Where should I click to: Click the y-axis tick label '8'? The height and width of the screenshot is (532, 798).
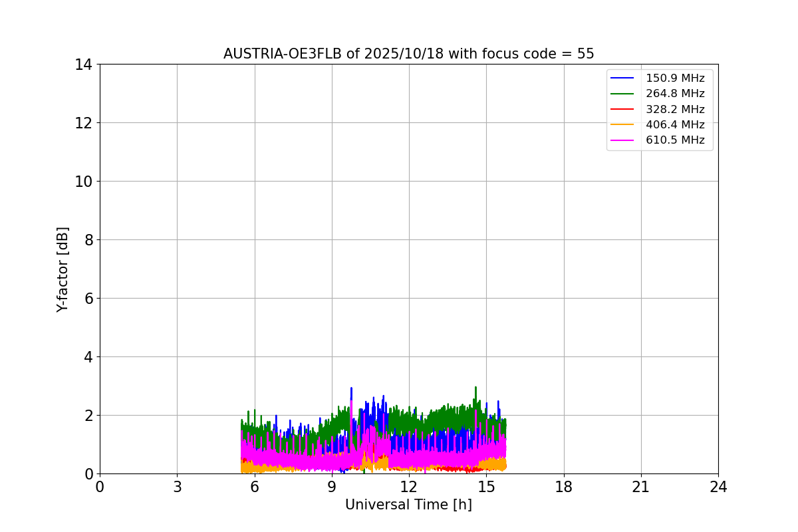[88, 240]
